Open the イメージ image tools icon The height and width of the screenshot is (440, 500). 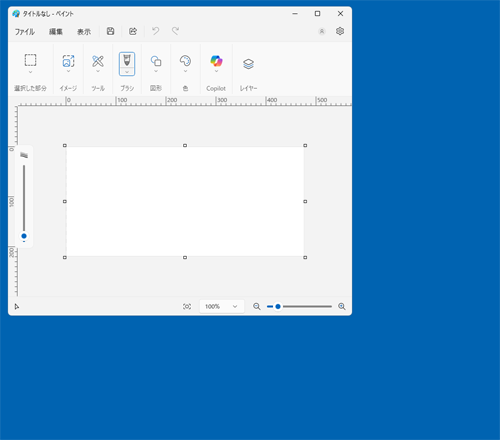68,61
